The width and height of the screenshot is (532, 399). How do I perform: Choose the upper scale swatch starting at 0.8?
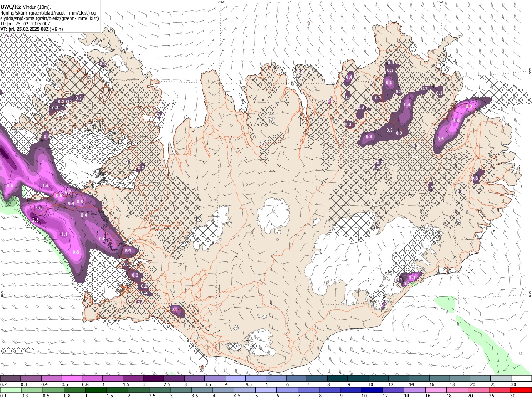[x=92, y=379]
